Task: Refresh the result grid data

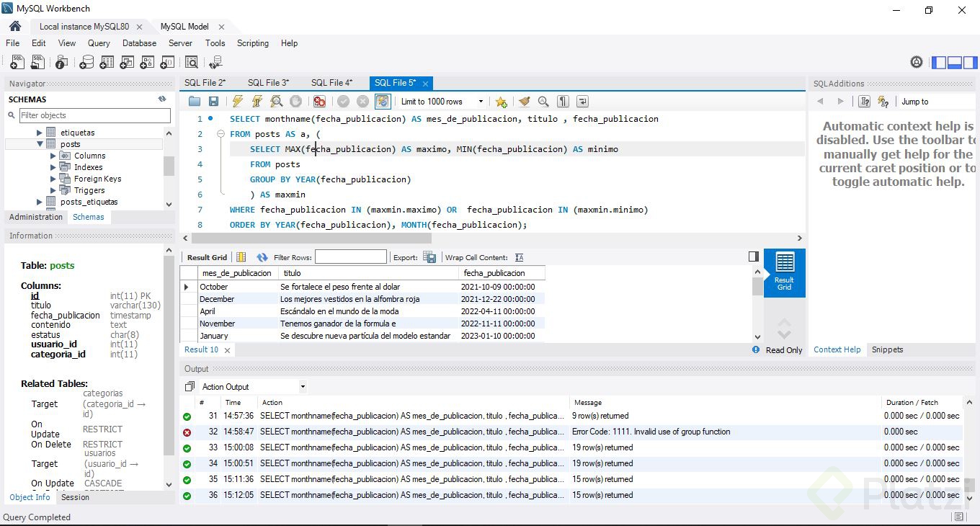Action: coord(262,257)
